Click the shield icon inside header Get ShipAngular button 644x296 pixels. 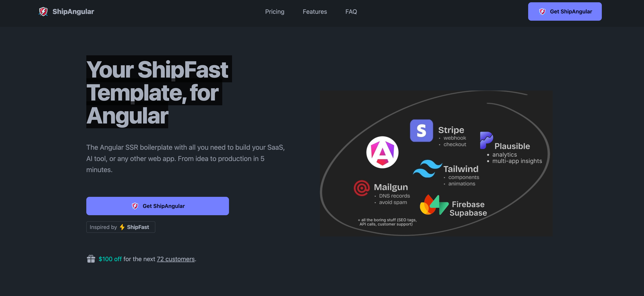(x=542, y=11)
